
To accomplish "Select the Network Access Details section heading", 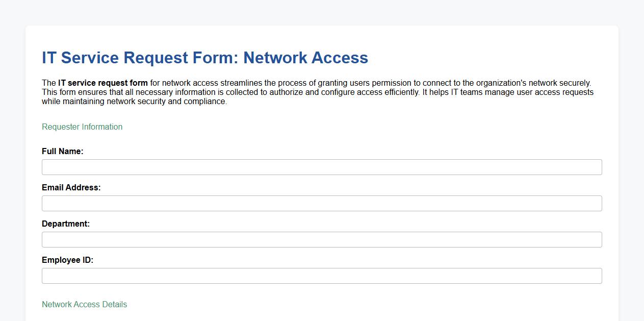I will (84, 304).
